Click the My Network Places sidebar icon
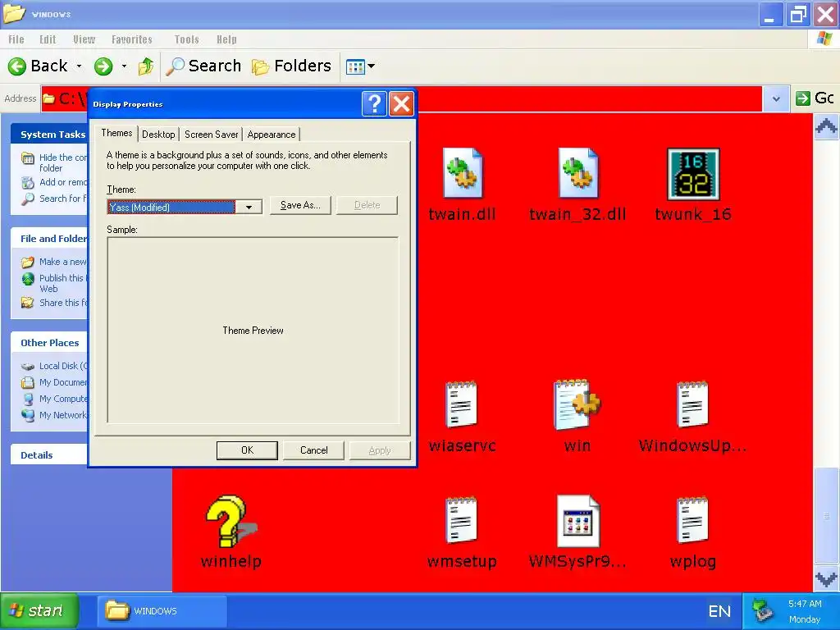 tap(28, 415)
